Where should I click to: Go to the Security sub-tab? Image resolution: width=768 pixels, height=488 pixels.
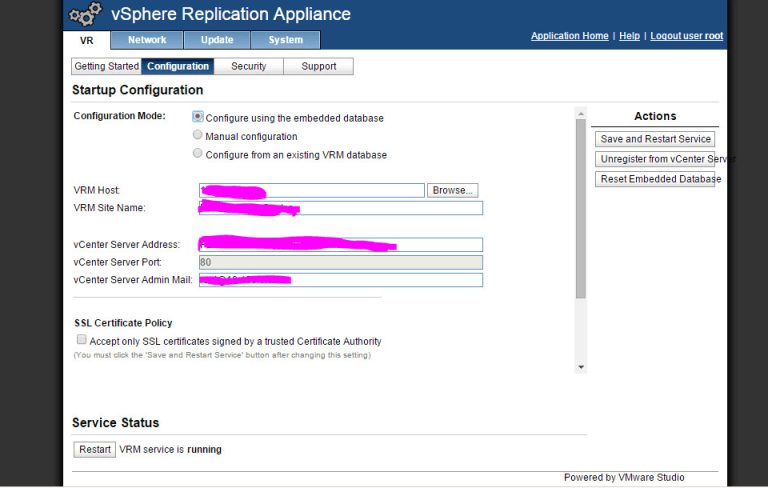coord(248,67)
